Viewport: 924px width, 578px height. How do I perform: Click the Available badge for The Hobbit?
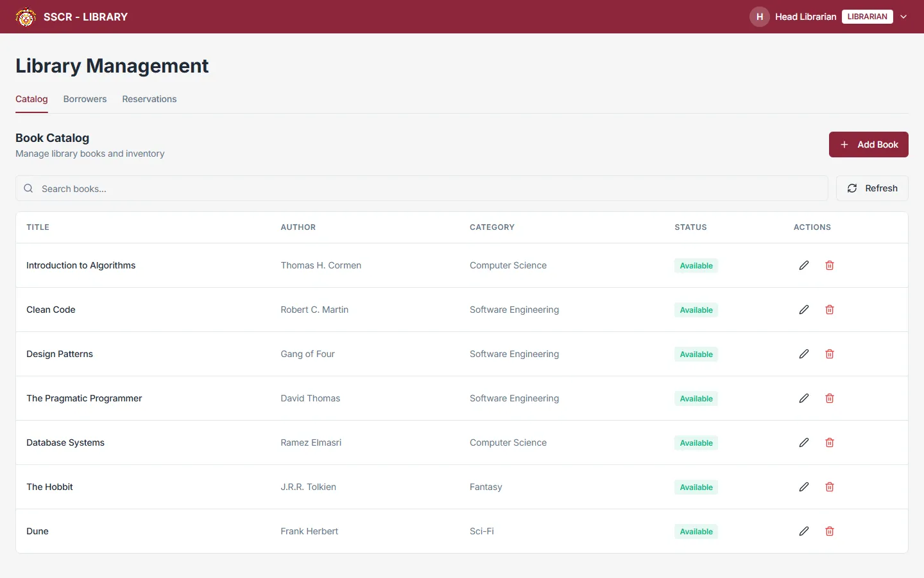pos(696,487)
